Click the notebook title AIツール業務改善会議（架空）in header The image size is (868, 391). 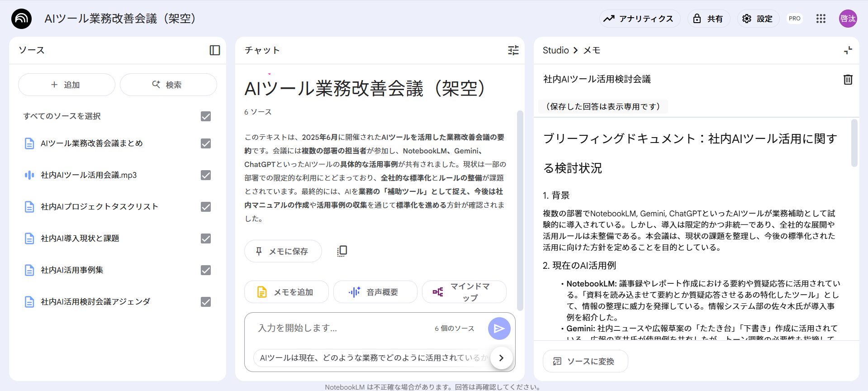coord(120,19)
